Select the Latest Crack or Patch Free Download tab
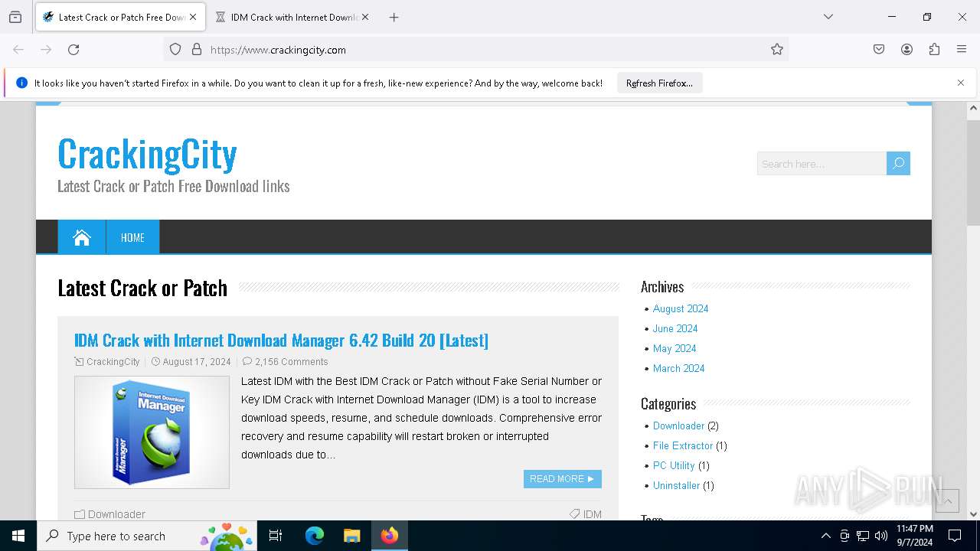 pos(119,17)
